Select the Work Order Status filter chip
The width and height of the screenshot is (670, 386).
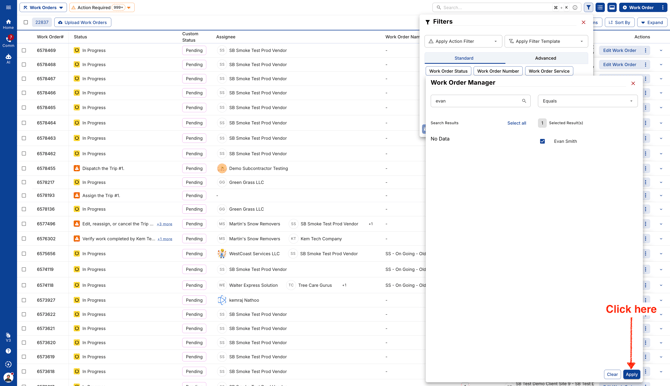[x=448, y=71]
